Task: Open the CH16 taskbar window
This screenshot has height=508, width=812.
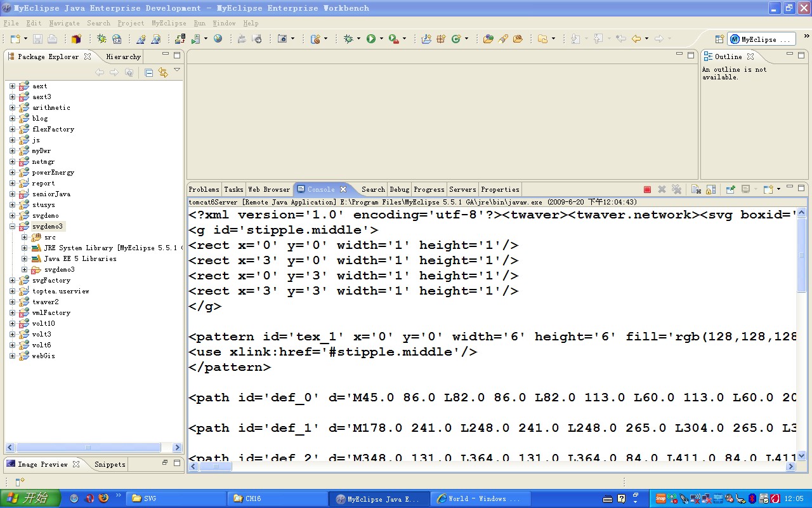Action: [x=277, y=498]
